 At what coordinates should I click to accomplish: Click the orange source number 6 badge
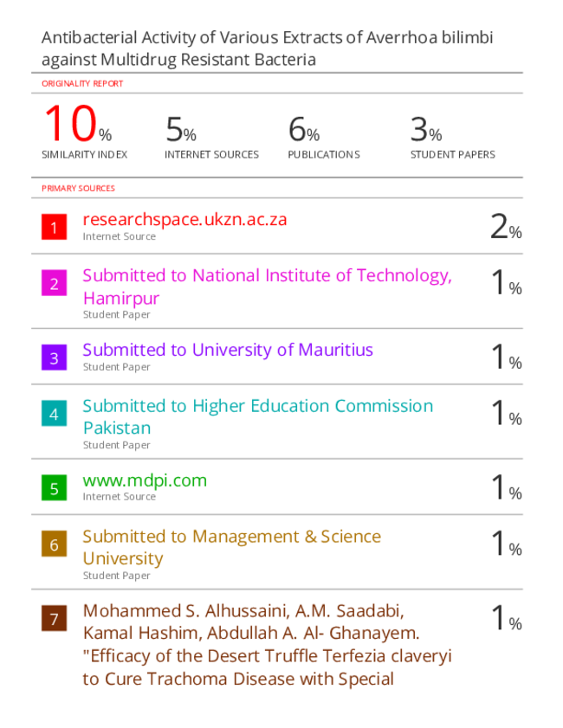[x=54, y=544]
